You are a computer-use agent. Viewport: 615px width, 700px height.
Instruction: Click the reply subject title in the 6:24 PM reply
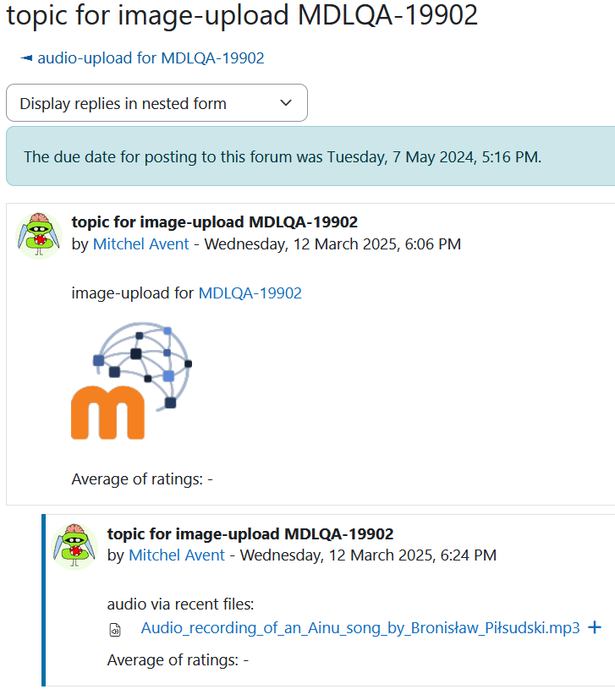point(250,533)
